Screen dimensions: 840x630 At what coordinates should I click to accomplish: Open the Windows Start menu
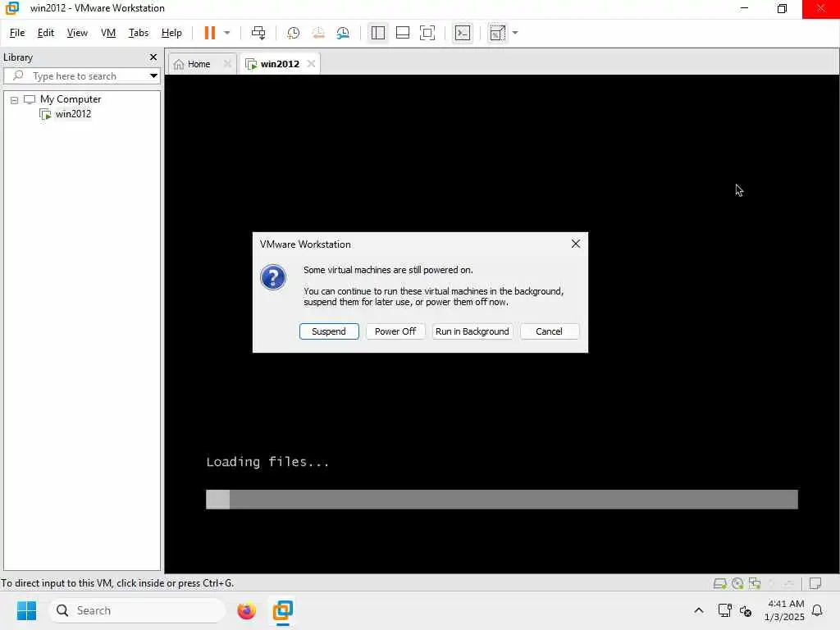26,610
